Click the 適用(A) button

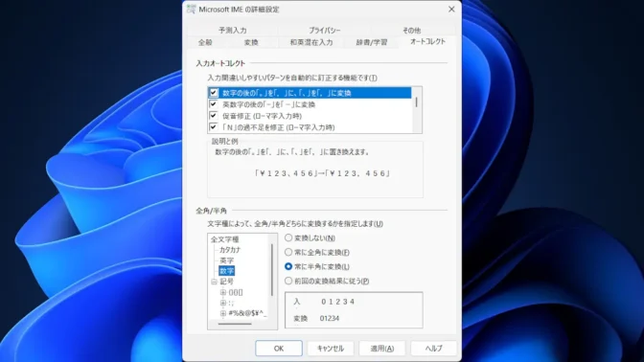pos(382,348)
